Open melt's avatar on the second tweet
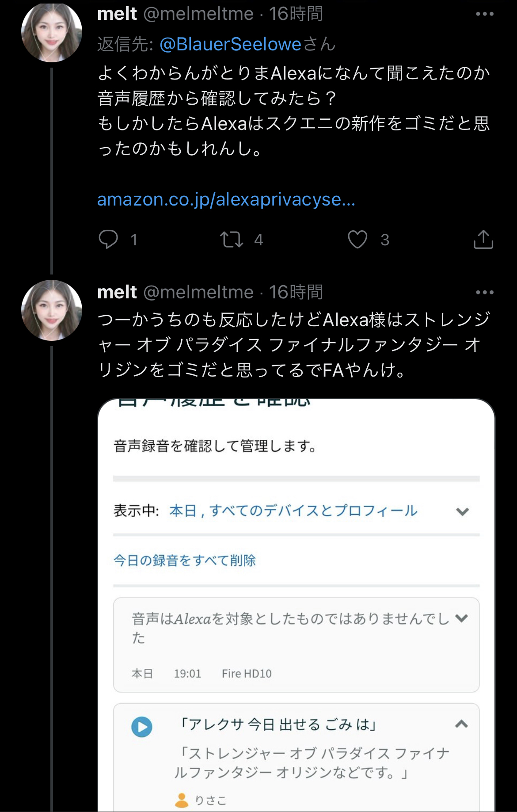This screenshot has width=517, height=812. [x=52, y=310]
